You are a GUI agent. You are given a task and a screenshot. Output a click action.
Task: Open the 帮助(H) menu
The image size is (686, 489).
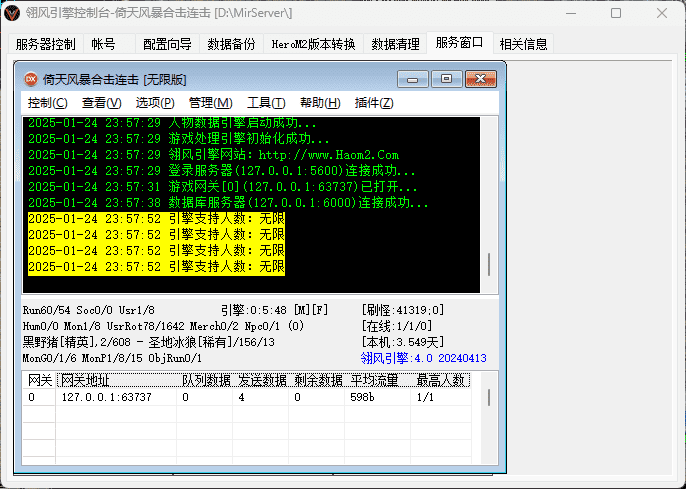320,103
